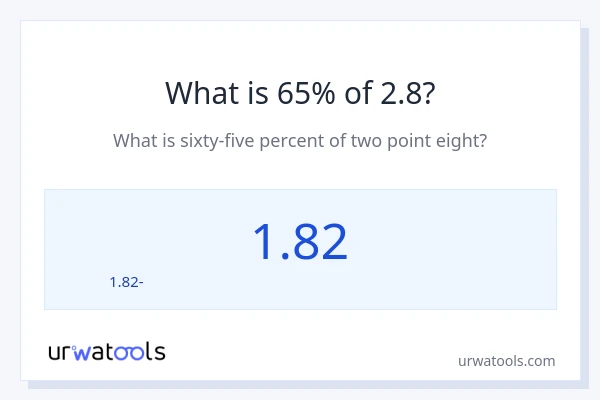The width and height of the screenshot is (600, 400).
Task: Click the blue wavy 'w' in the logo
Action: 82,352
